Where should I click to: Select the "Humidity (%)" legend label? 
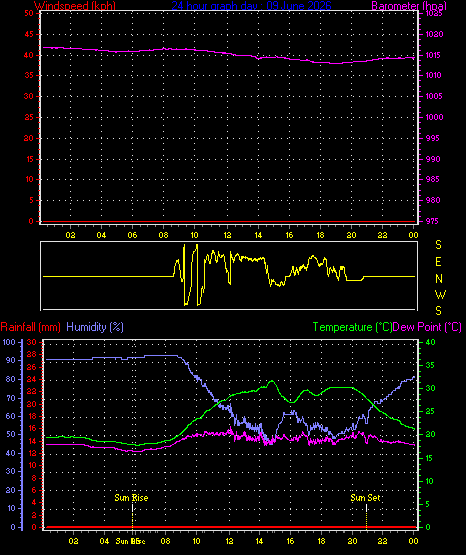pyautogui.click(x=95, y=327)
